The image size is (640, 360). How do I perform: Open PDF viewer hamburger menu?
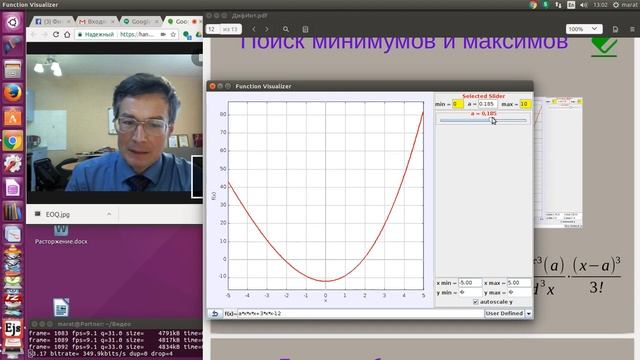632,29
